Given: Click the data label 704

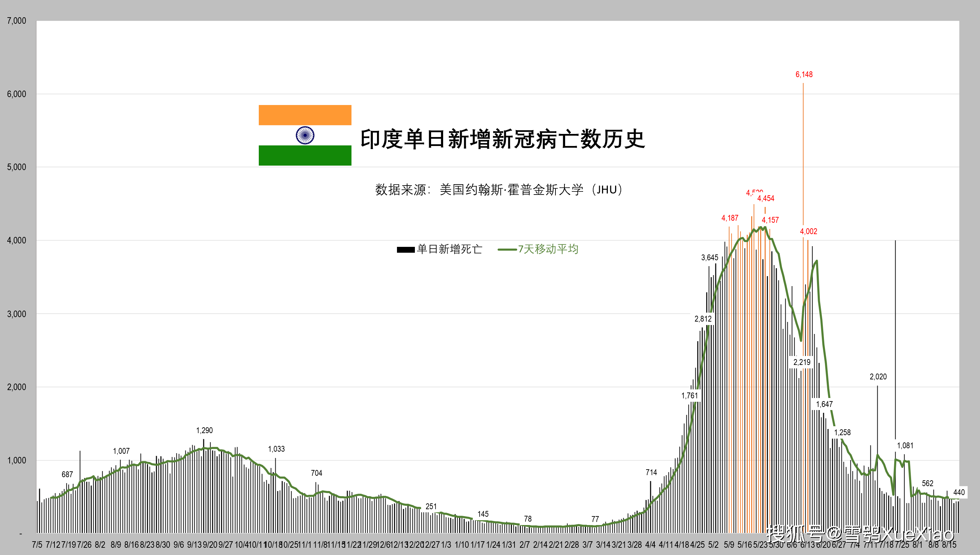Looking at the screenshot, I should point(317,473).
